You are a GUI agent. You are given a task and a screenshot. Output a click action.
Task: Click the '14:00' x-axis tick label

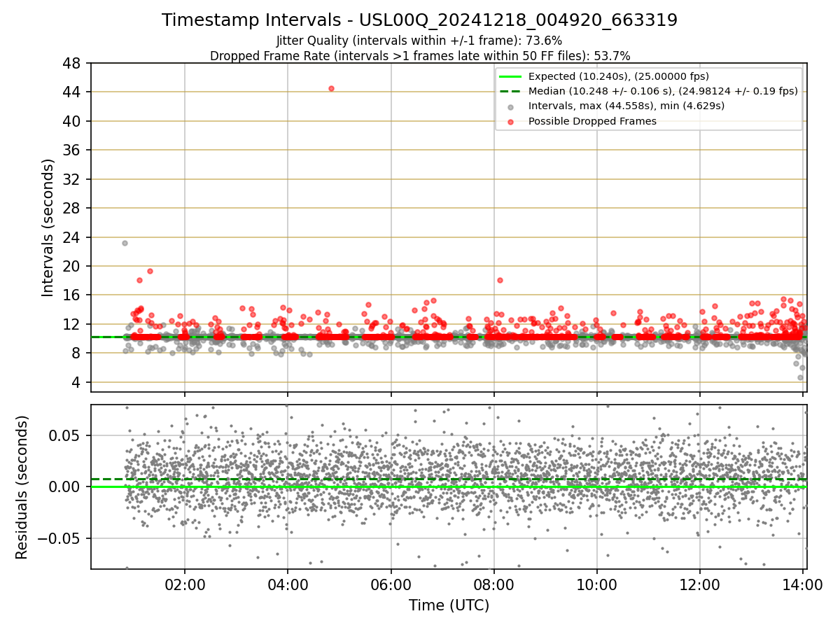[803, 584]
